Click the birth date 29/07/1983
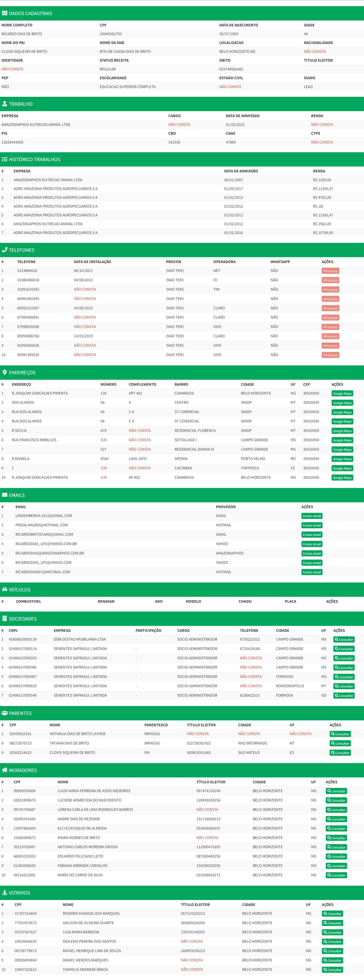This screenshot has width=364, height=980. coord(229,34)
